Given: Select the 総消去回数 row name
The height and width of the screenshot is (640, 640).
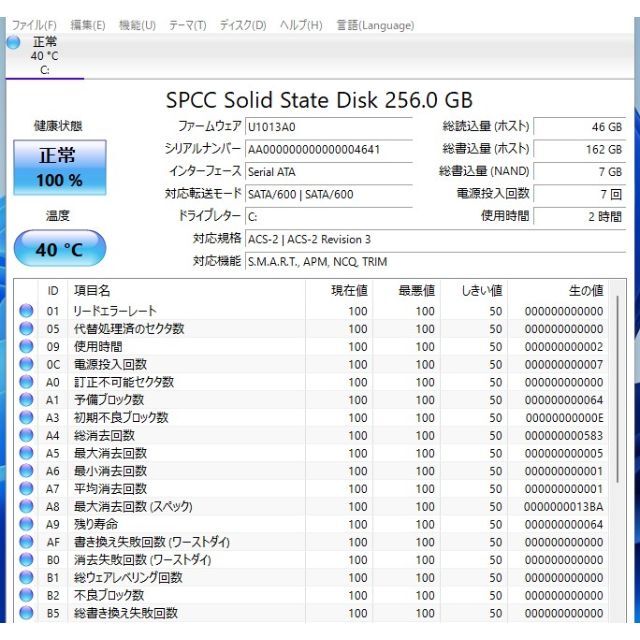Looking at the screenshot, I should (104, 435).
